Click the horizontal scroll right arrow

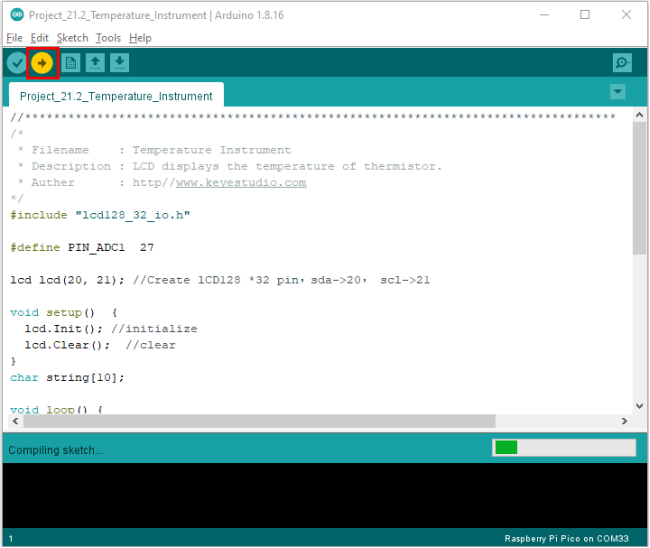point(624,422)
